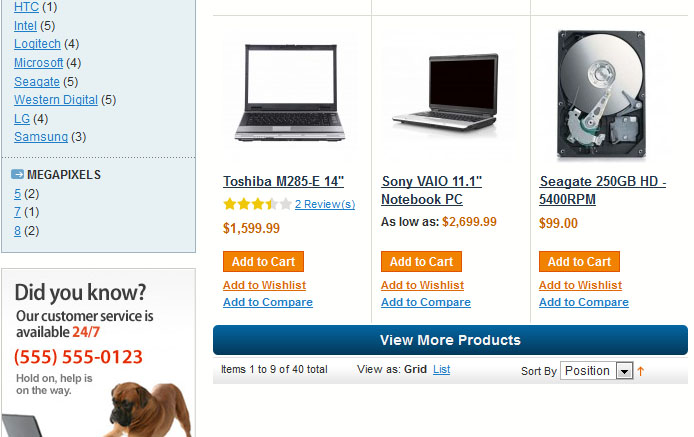Open the Sort By Position dropdown
Viewport: 694px width, 437px height.
[x=596, y=371]
